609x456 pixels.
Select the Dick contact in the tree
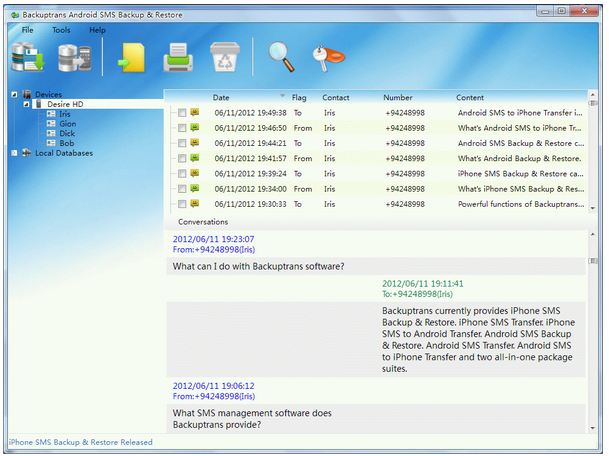[x=67, y=133]
